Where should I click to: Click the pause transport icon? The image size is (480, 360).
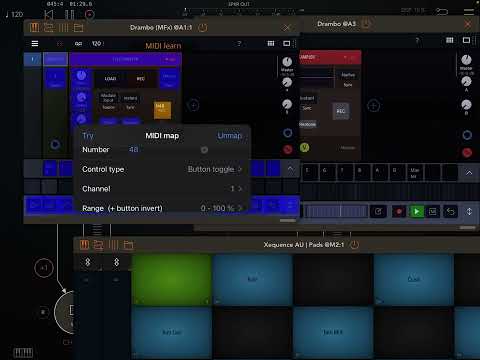click(69, 14)
